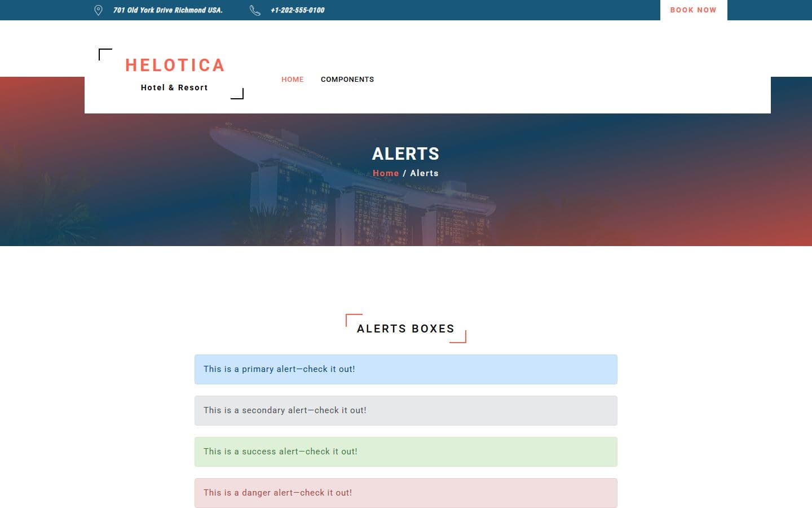Click the phone number +1-202-555-0100
812x508 pixels.
click(298, 10)
